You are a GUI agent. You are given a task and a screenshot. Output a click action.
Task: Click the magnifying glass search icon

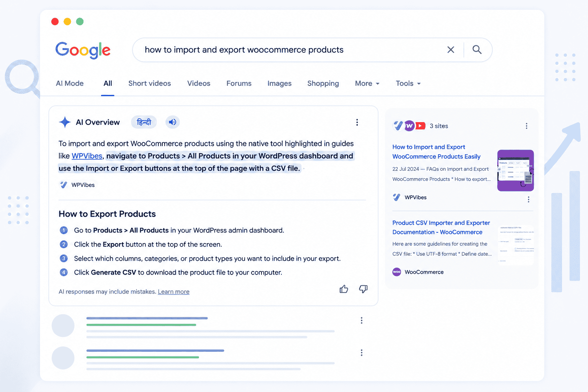click(477, 49)
